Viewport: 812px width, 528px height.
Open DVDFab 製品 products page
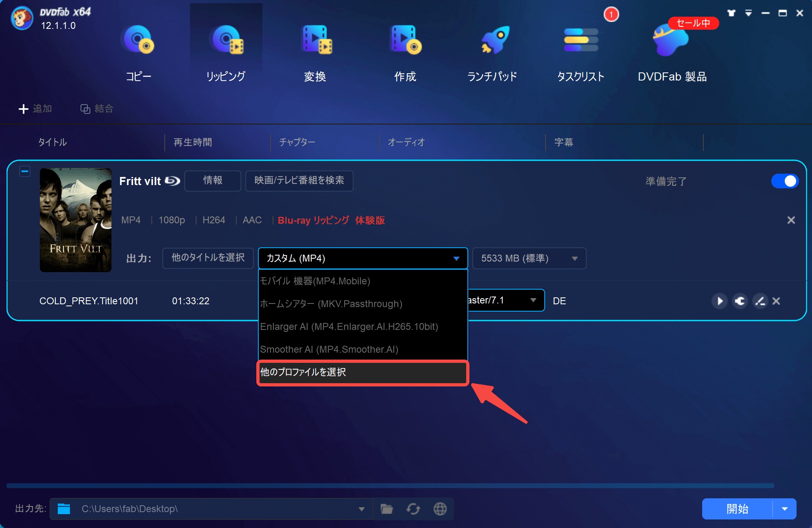click(x=672, y=53)
